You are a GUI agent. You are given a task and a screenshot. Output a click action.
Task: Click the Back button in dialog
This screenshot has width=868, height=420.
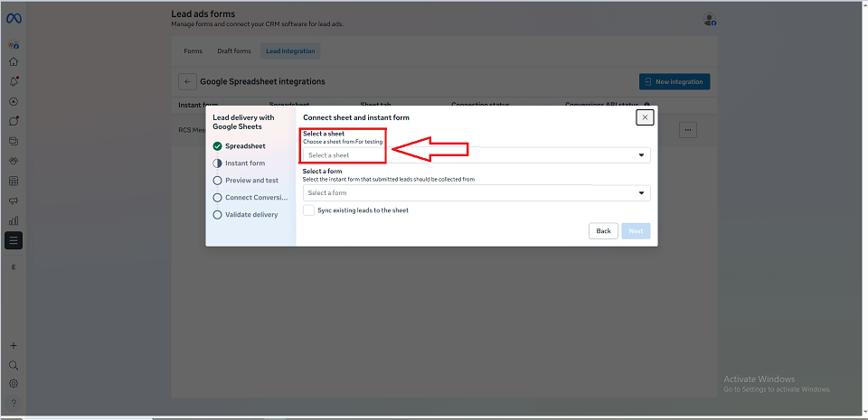(x=603, y=231)
